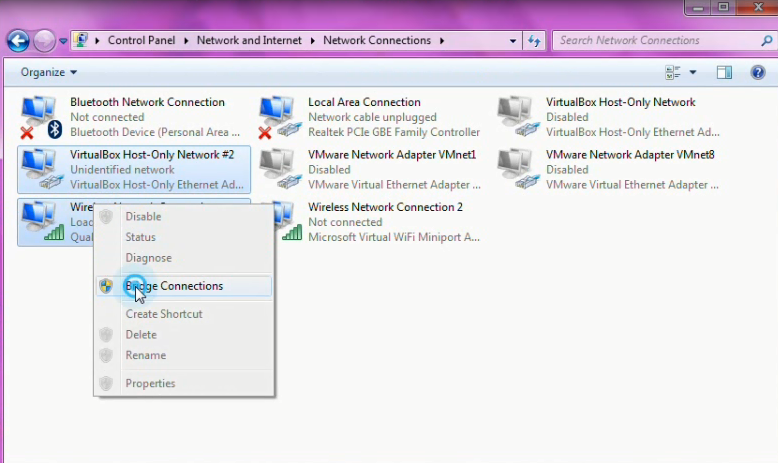Click 'Unidentified network' status text
778x463 pixels.
[122, 170]
